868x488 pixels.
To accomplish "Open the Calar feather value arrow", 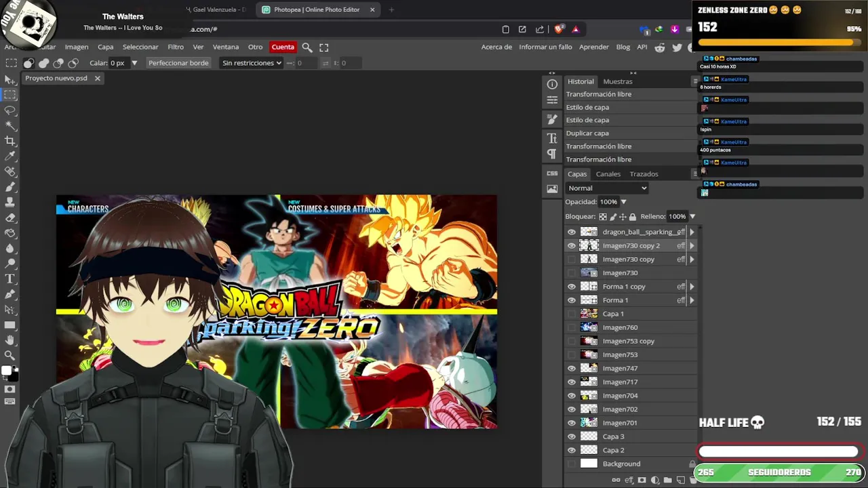I will (x=134, y=63).
